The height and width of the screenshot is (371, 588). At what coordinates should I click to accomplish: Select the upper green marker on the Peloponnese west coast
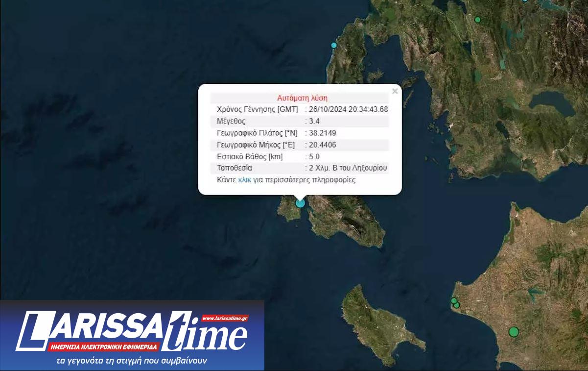click(453, 300)
